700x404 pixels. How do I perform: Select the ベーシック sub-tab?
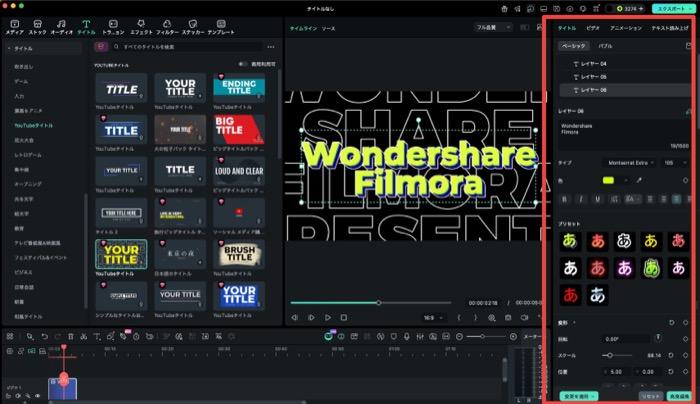tap(574, 46)
